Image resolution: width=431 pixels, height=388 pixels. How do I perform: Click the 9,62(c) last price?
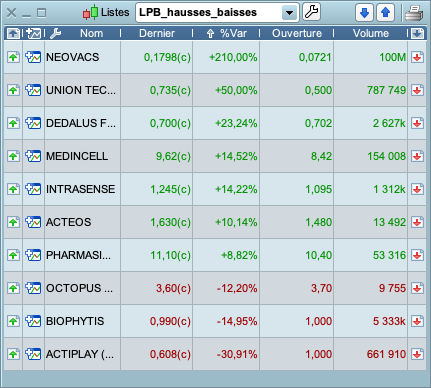tap(173, 156)
